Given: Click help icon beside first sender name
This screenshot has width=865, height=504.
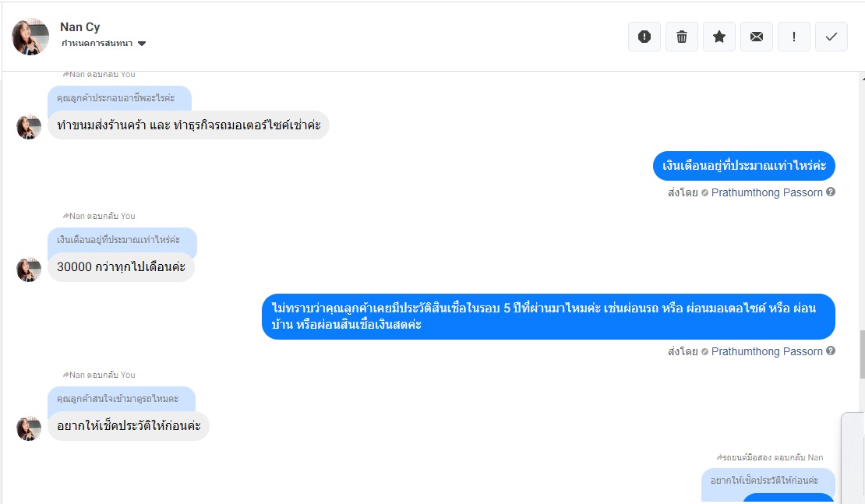Looking at the screenshot, I should point(831,192).
